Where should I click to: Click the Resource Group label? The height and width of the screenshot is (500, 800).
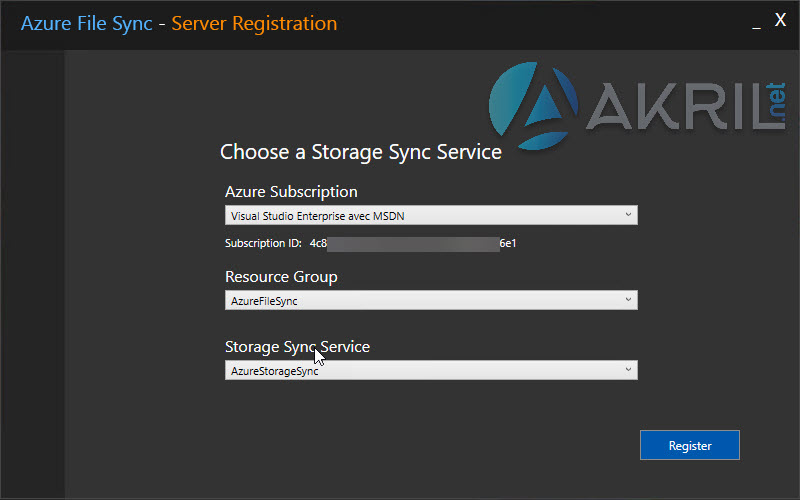pos(281,277)
